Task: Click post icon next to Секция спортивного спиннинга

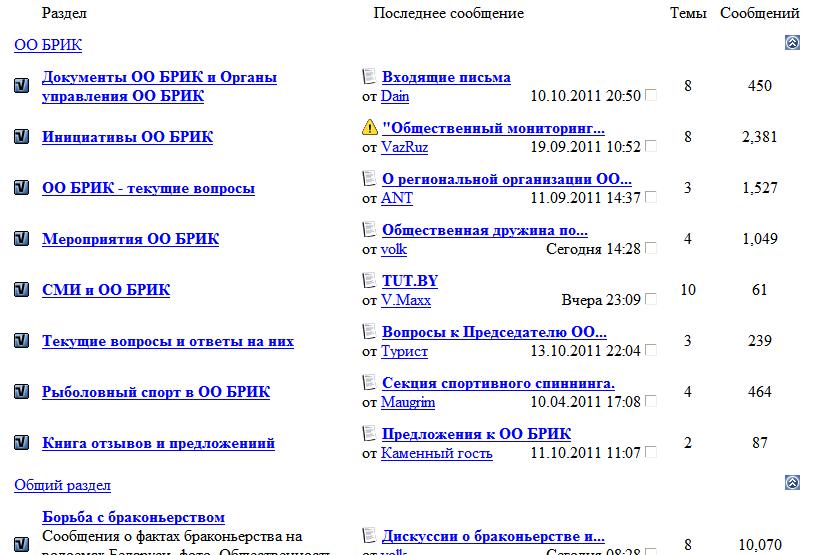Action: (369, 383)
